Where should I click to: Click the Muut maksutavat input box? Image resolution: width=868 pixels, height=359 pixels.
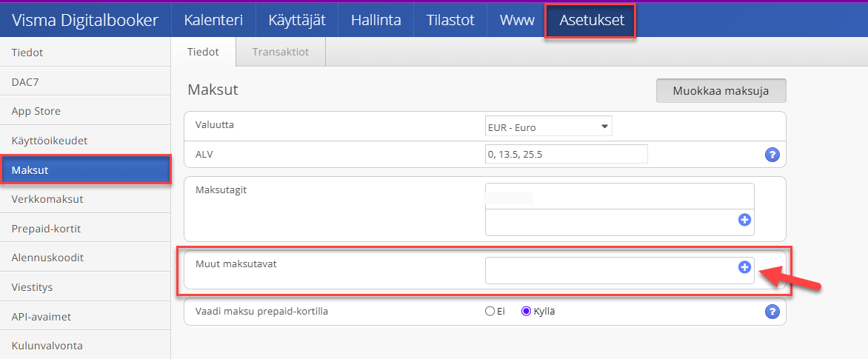619,270
